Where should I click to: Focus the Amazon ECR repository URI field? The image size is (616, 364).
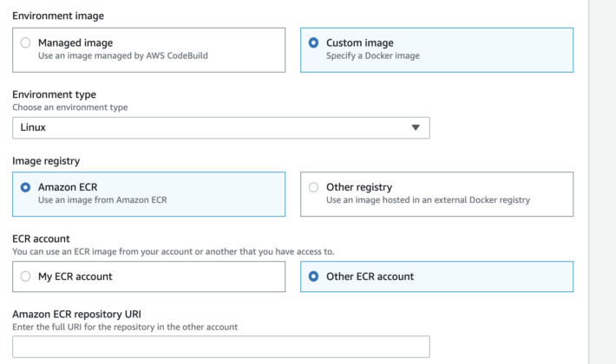220,347
